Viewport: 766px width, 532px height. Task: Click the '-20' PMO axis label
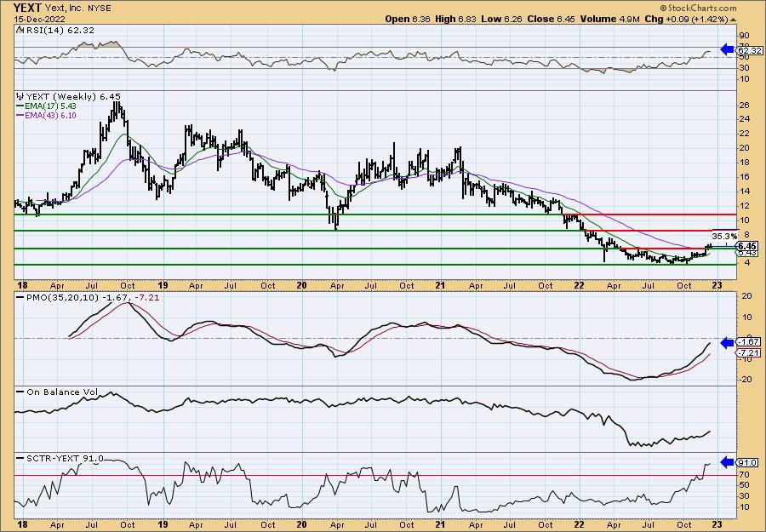746,380
